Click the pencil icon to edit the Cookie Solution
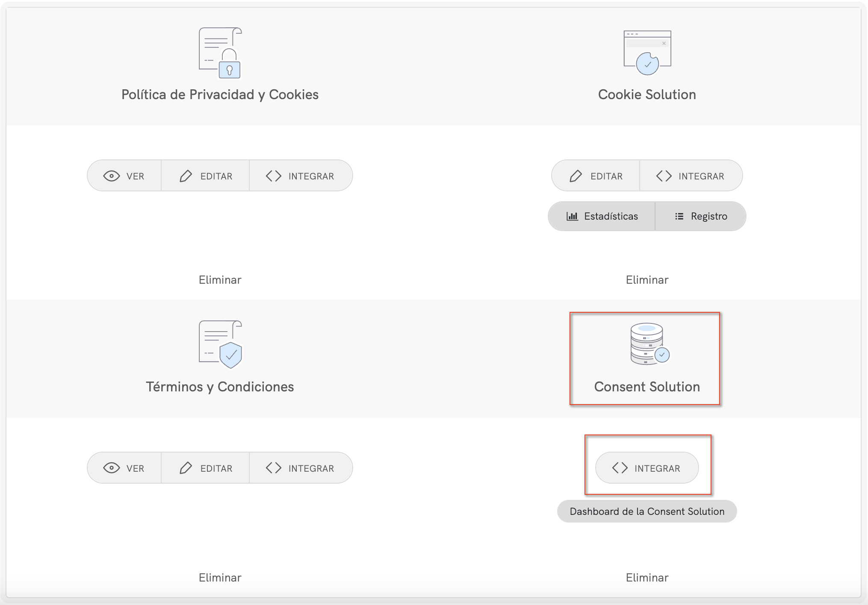Screen dimensions: 868x605 click(x=576, y=176)
